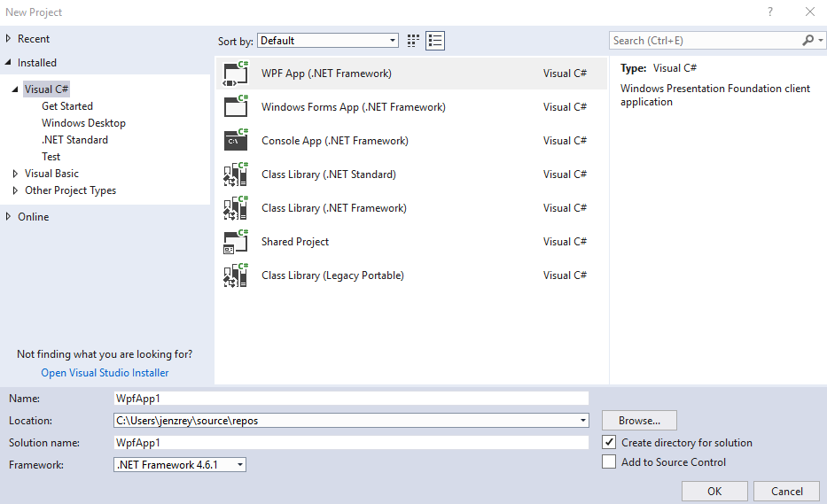
Task: Open the Framework version dropdown
Action: pyautogui.click(x=240, y=465)
